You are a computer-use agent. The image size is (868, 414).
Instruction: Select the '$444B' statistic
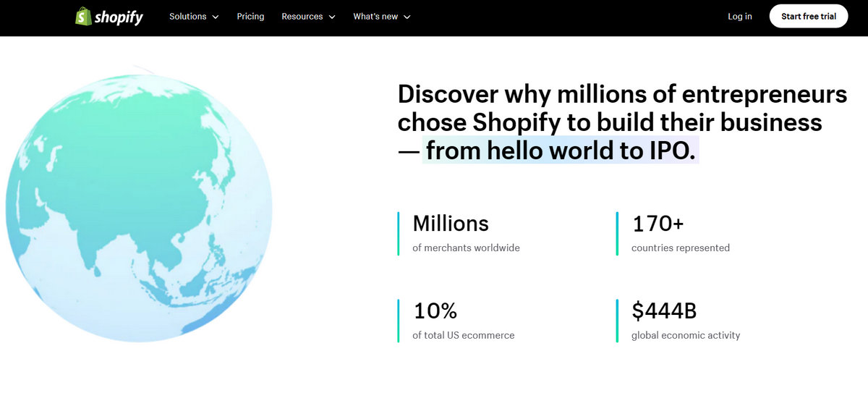(664, 311)
